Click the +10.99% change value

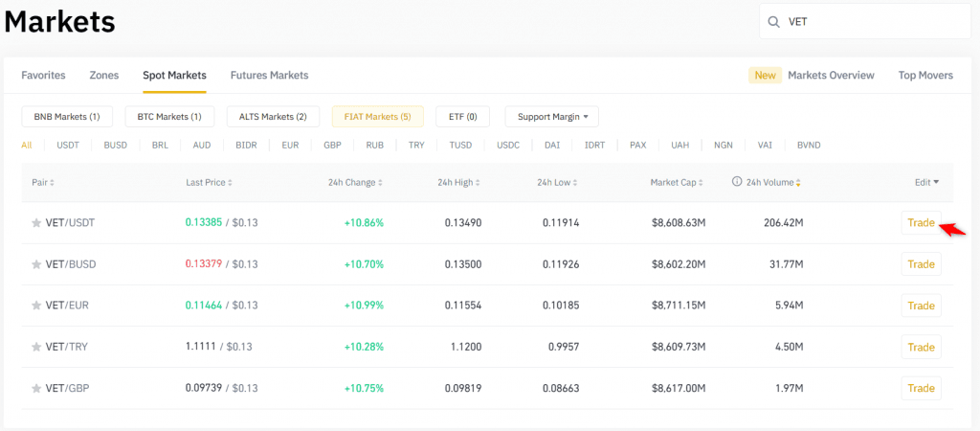click(364, 306)
